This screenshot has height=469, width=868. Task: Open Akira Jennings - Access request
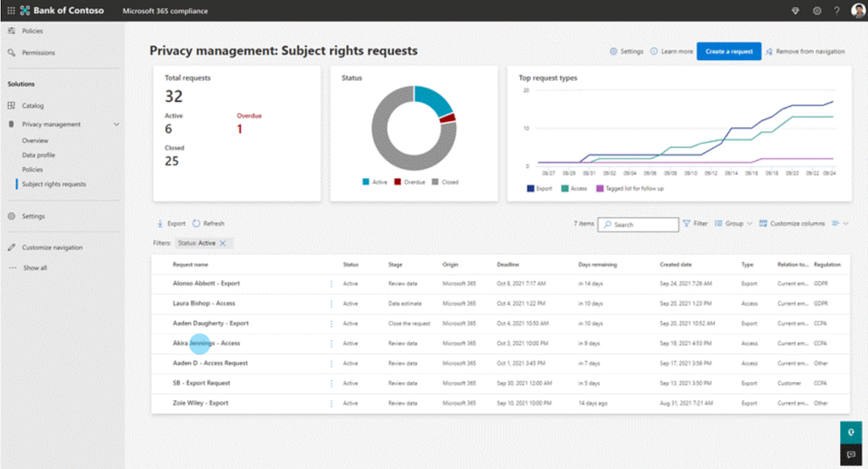point(206,344)
